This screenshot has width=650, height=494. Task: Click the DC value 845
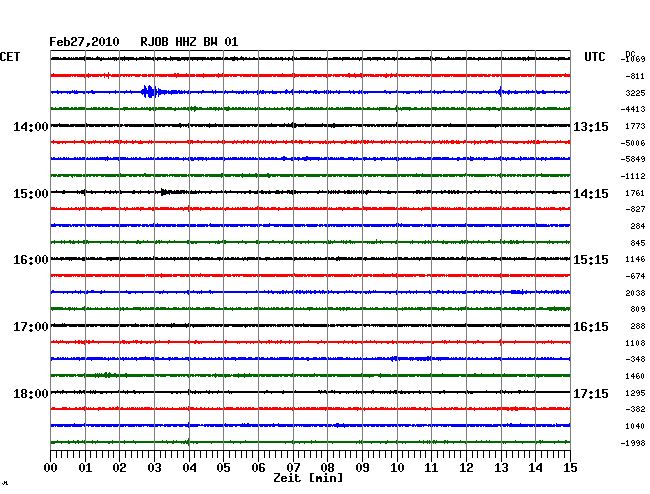(x=638, y=243)
